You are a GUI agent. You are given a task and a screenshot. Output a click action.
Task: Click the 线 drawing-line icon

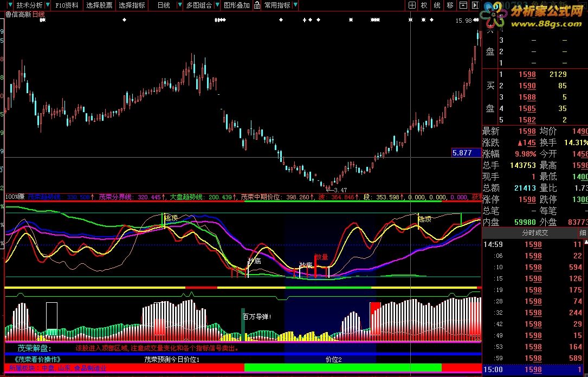(x=437, y=5)
